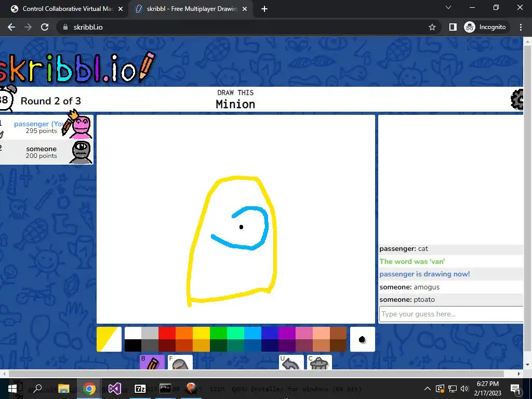
Task: Open a new browser tab
Action: pos(264,9)
